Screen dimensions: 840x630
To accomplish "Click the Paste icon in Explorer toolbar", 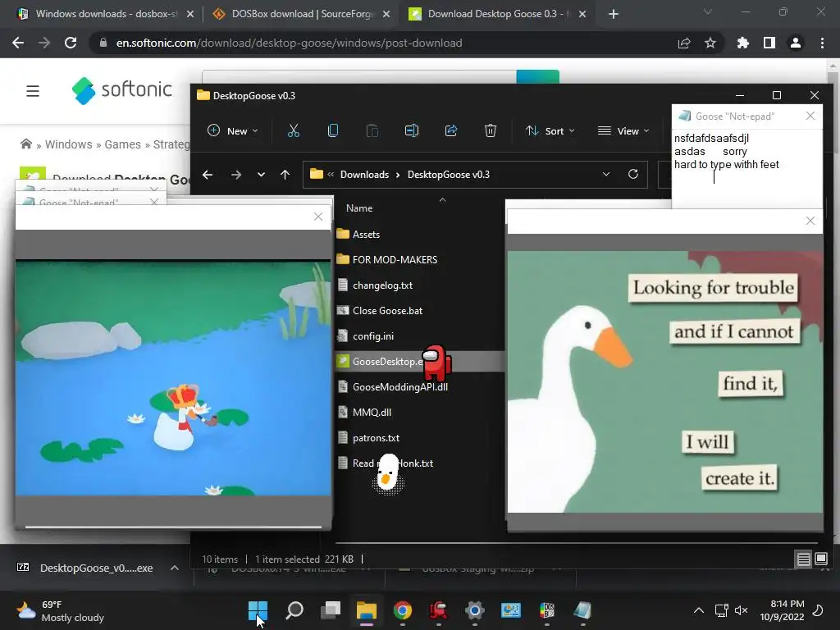I will [372, 130].
